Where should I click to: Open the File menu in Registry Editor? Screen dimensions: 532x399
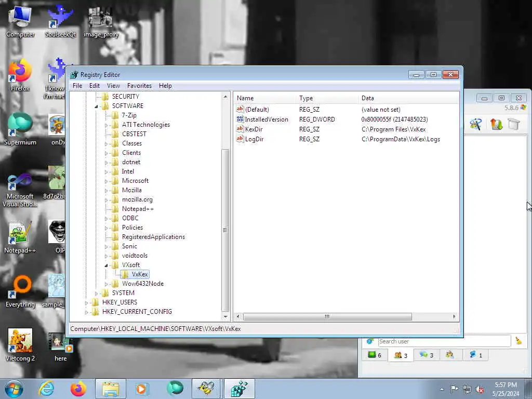point(77,86)
